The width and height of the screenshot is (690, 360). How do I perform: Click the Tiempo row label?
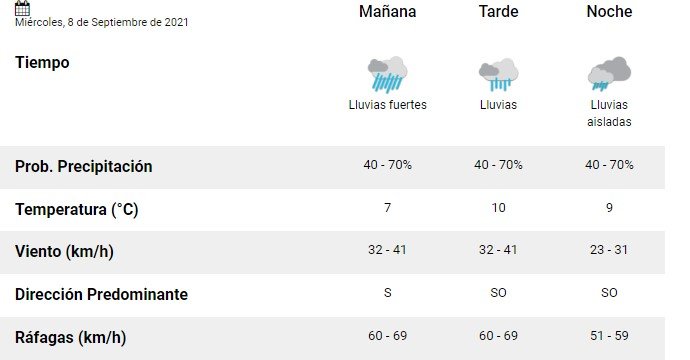coord(42,62)
